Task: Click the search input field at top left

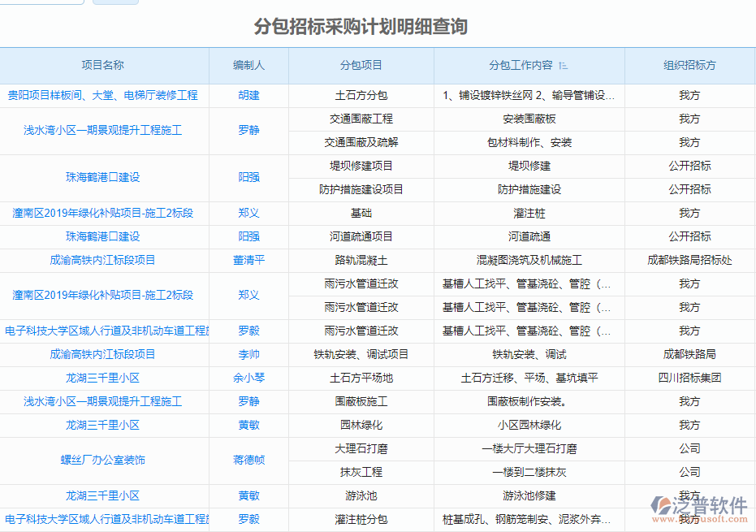Action: pos(42,2)
